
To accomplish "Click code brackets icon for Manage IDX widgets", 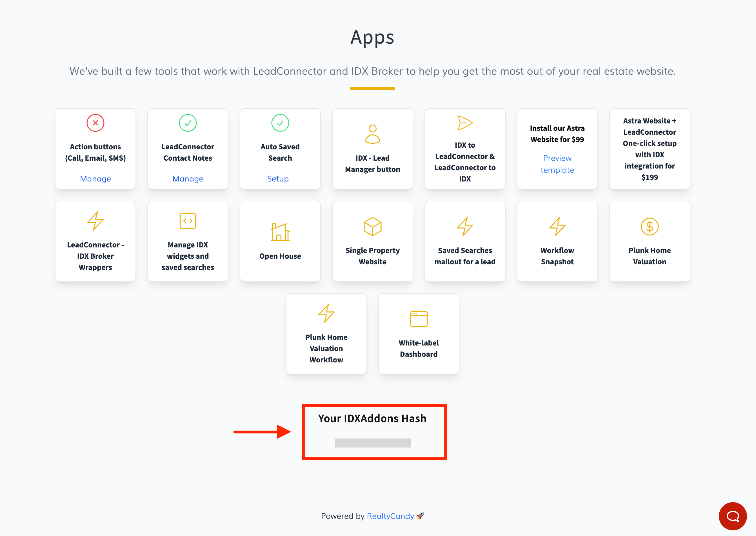I will (x=188, y=221).
